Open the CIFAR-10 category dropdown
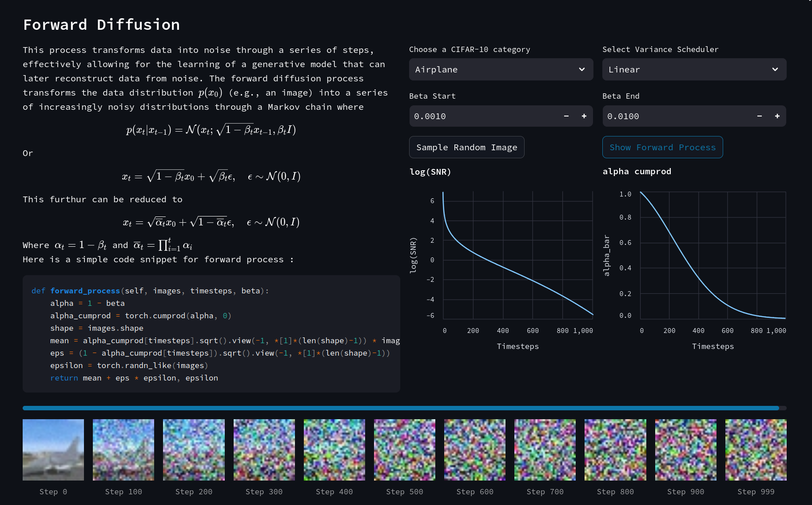This screenshot has width=812, height=505. [501, 69]
